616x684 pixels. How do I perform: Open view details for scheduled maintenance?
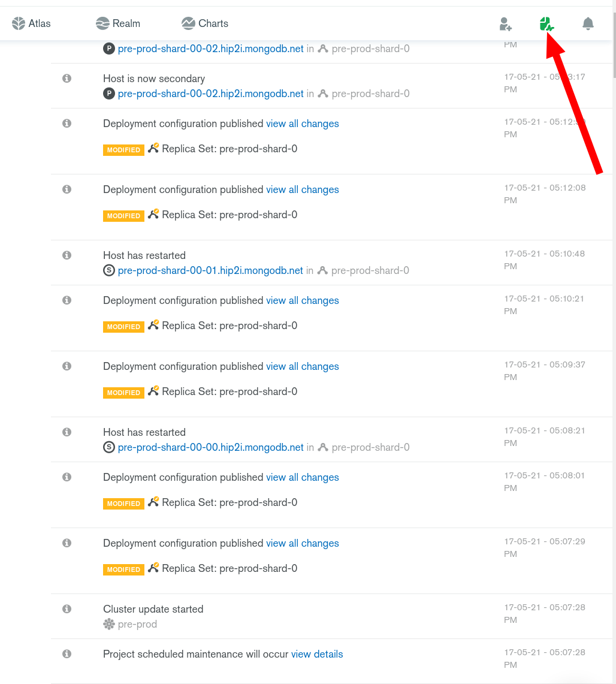point(317,655)
